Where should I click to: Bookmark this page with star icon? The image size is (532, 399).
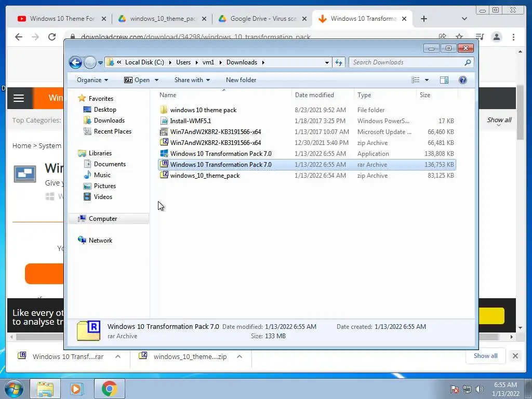pyautogui.click(x=459, y=37)
